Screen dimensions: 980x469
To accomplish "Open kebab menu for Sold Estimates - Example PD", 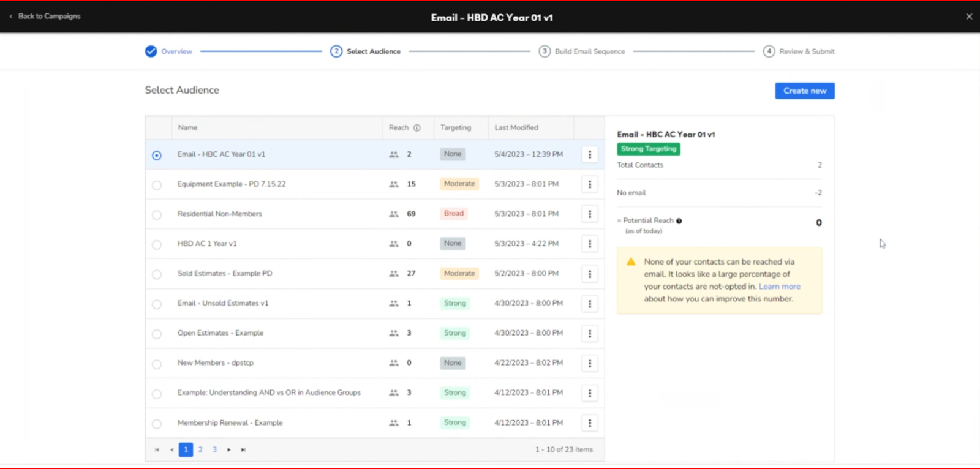I will point(590,274).
